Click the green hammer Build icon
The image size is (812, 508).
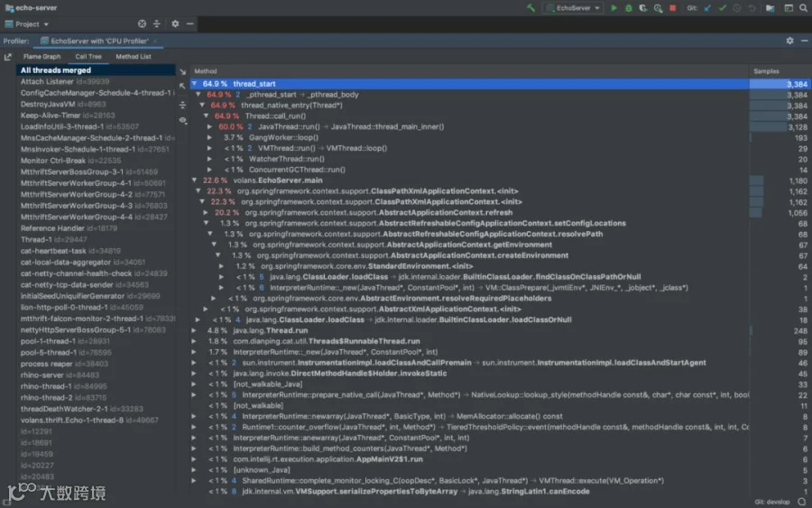point(531,8)
